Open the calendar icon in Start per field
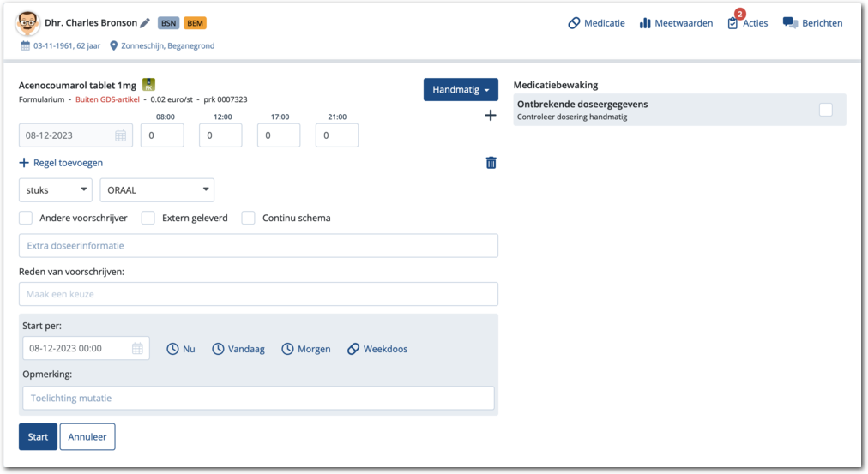Image resolution: width=868 pixels, height=474 pixels. click(x=137, y=349)
